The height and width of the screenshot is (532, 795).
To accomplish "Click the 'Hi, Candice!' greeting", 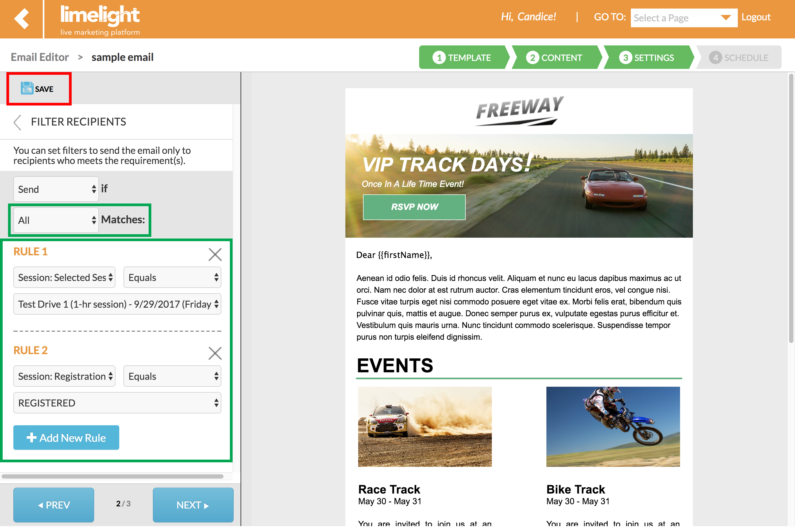I will (528, 17).
